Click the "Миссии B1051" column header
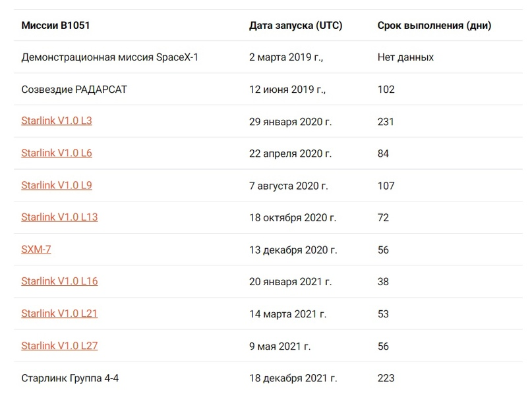532x407 pixels. (x=55, y=26)
